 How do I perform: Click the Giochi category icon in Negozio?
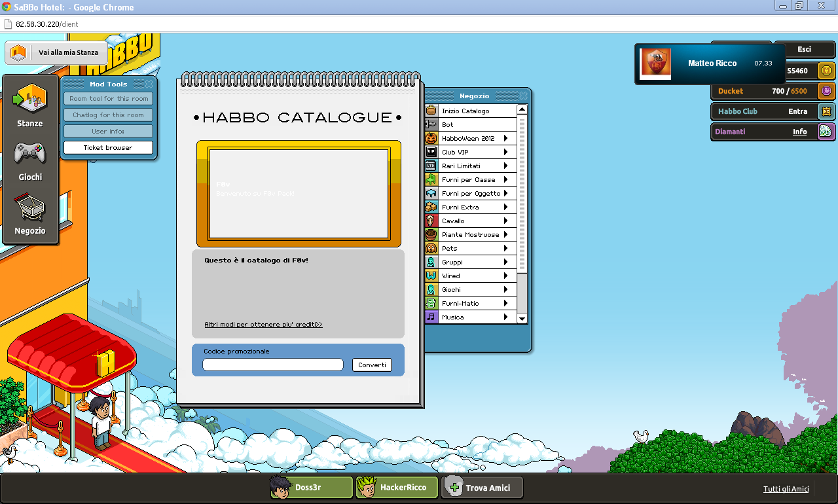(431, 289)
